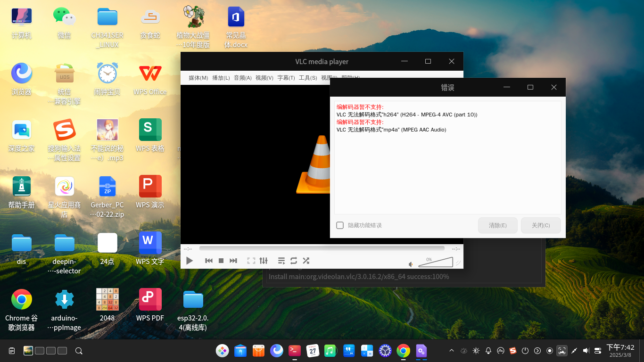Click the taskbar search icon
The width and height of the screenshot is (644, 362).
(x=79, y=351)
